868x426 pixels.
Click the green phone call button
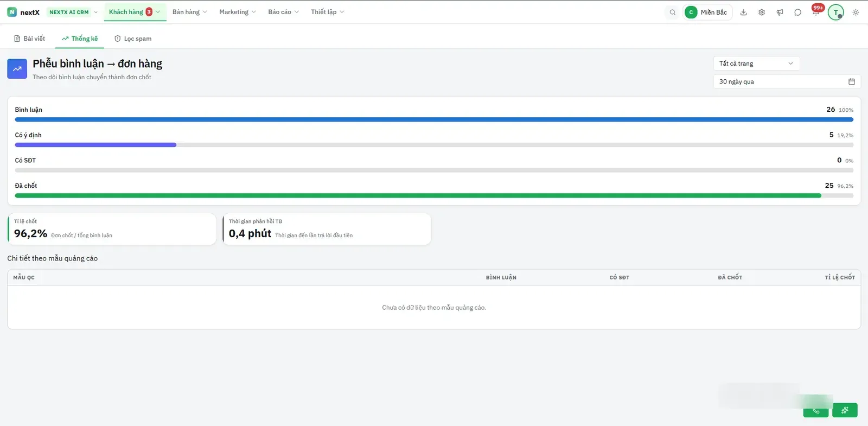point(816,410)
